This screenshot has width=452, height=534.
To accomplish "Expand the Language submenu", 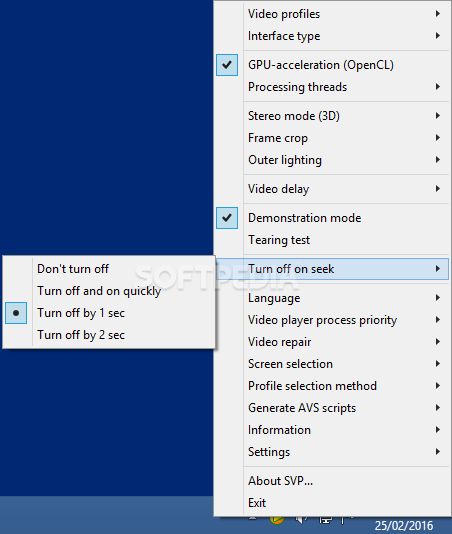I will pyautogui.click(x=332, y=298).
